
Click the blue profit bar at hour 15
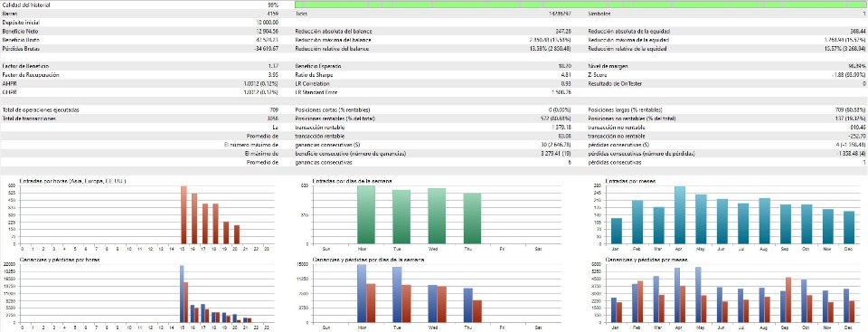(x=182, y=294)
